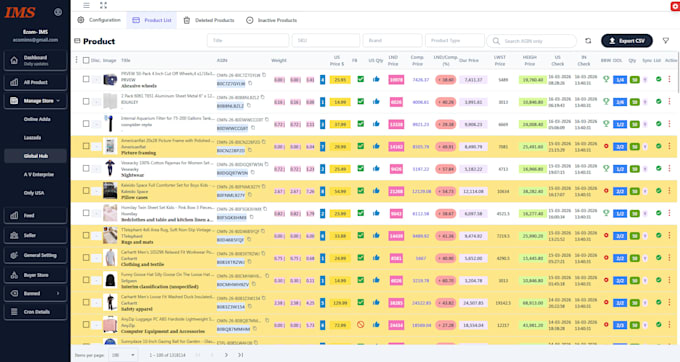Select all products with the header checkbox

(x=86, y=60)
